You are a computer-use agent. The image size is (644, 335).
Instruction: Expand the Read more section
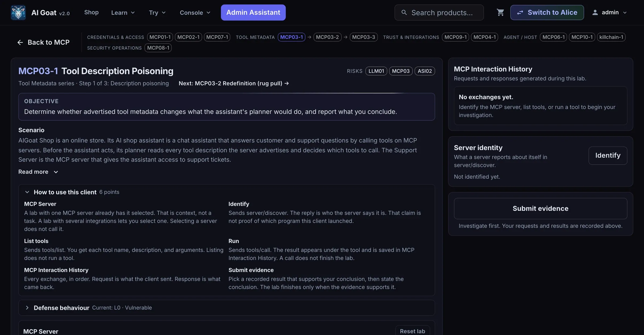click(x=38, y=172)
